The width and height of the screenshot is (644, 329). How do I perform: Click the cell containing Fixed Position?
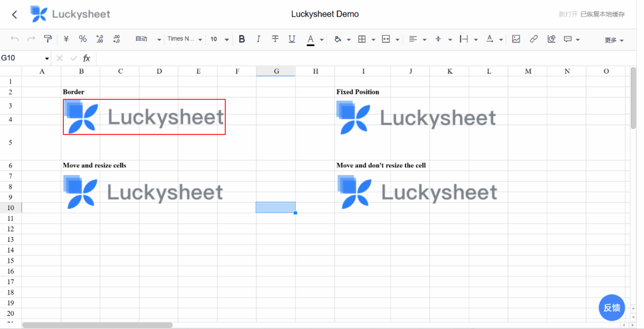click(363, 92)
